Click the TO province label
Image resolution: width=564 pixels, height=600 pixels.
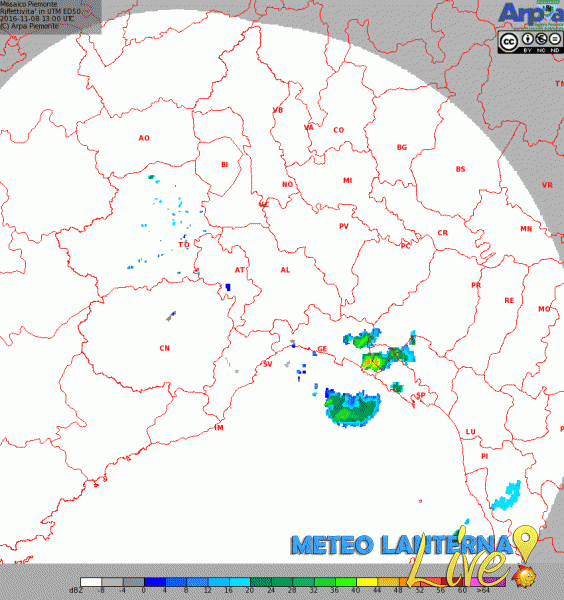184,245
